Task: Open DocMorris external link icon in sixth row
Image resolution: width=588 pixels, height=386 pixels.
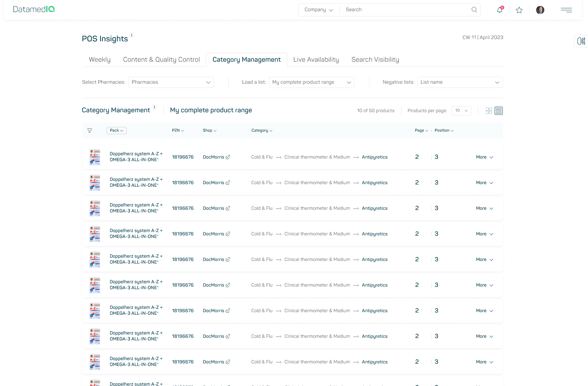Action: [x=228, y=285]
